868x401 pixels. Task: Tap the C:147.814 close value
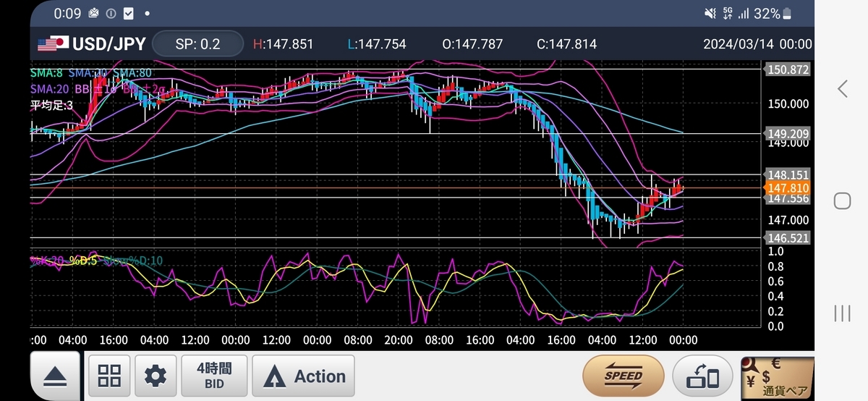coord(566,44)
